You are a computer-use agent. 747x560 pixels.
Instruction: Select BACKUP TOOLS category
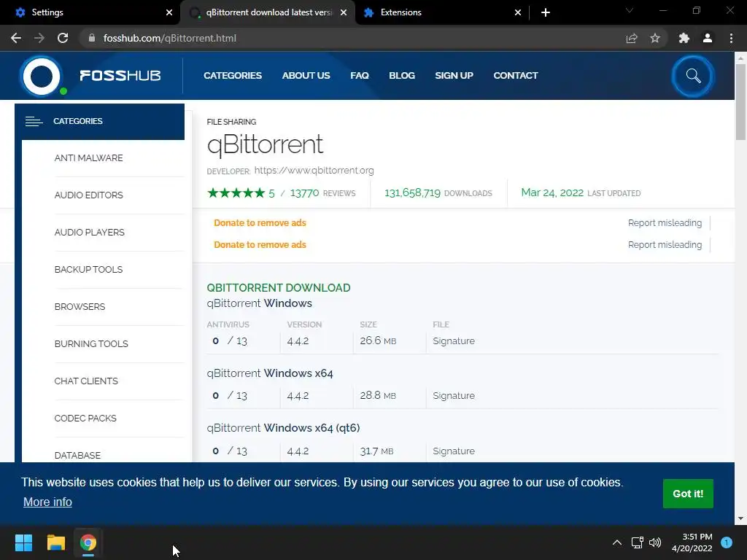[88, 270]
